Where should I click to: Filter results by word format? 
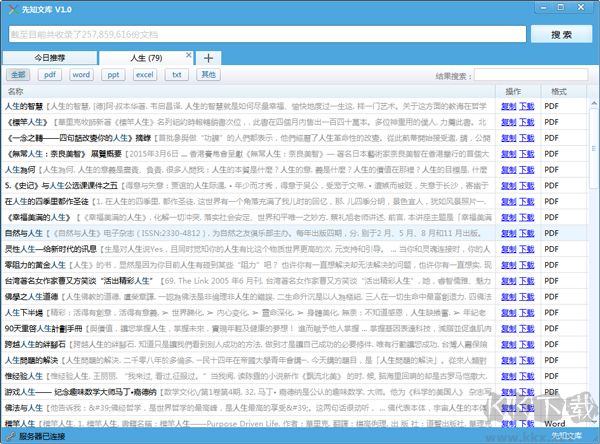[81, 75]
